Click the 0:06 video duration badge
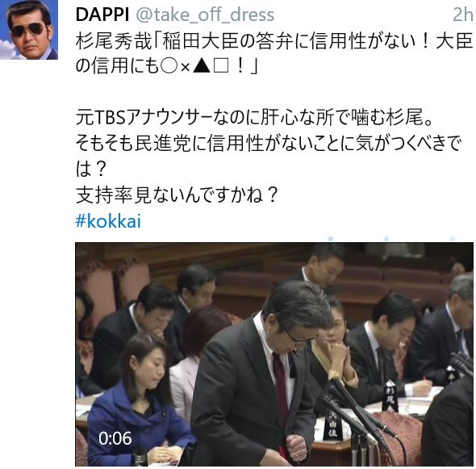This screenshot has height=469, width=476. 115,438
